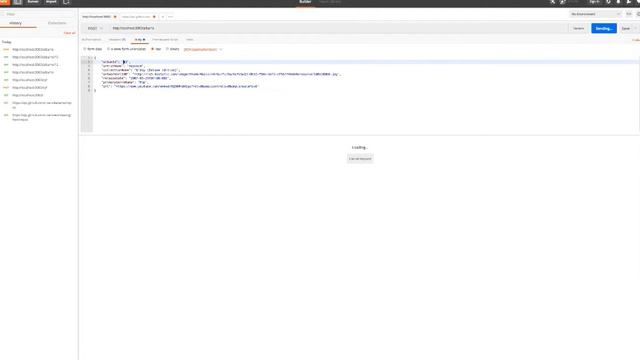The image size is (640, 360).
Task: Click the satellite interceptor icon in top bar
Action: [x=552, y=2]
